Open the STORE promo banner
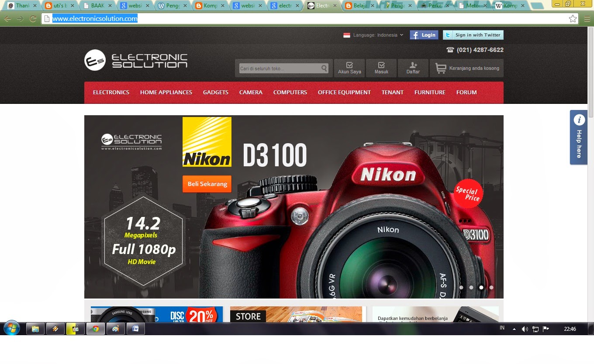The image size is (594, 364). coord(296,314)
